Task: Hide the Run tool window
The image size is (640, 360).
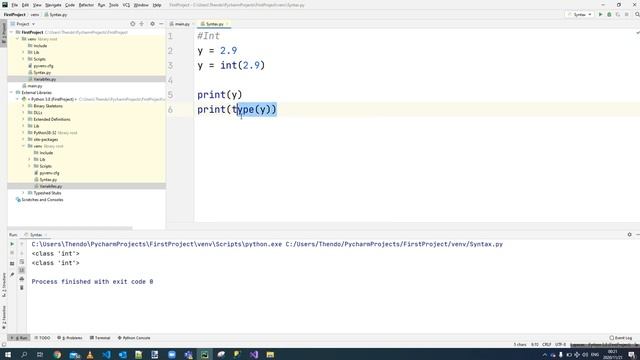Action: tap(638, 234)
